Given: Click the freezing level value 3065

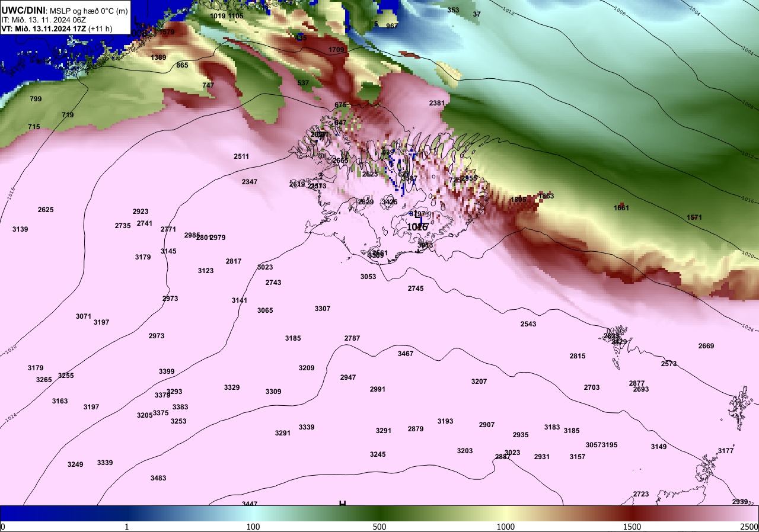Looking at the screenshot, I should tap(265, 310).
